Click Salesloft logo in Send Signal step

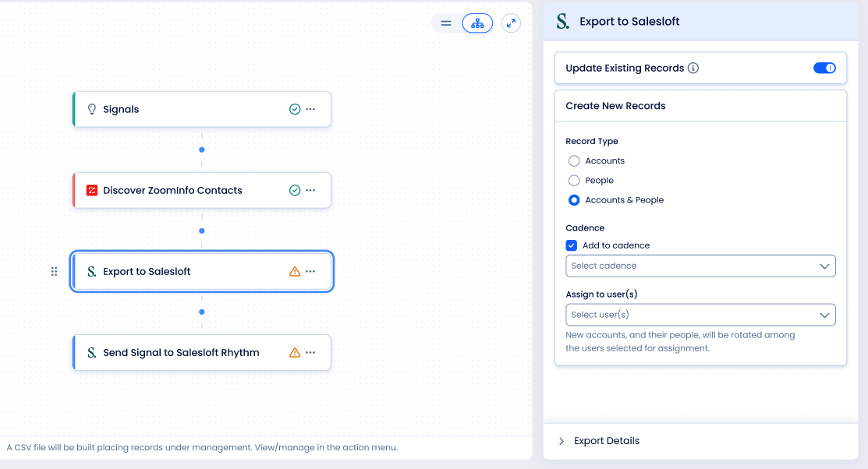92,352
